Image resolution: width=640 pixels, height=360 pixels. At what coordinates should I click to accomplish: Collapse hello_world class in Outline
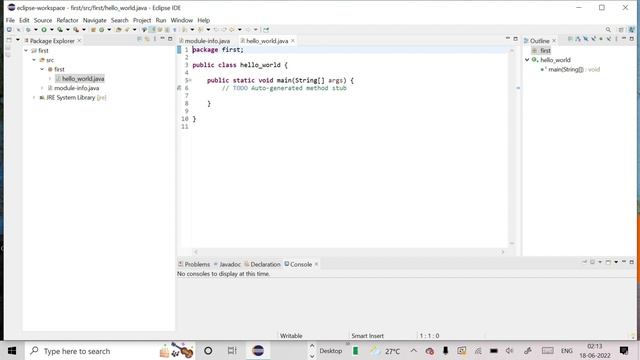(x=527, y=60)
